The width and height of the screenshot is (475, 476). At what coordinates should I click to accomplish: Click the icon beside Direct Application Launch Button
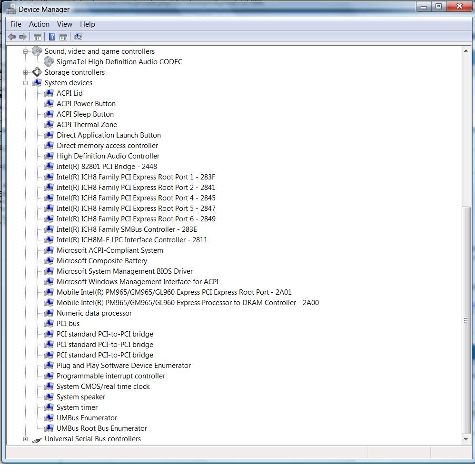[x=49, y=135]
